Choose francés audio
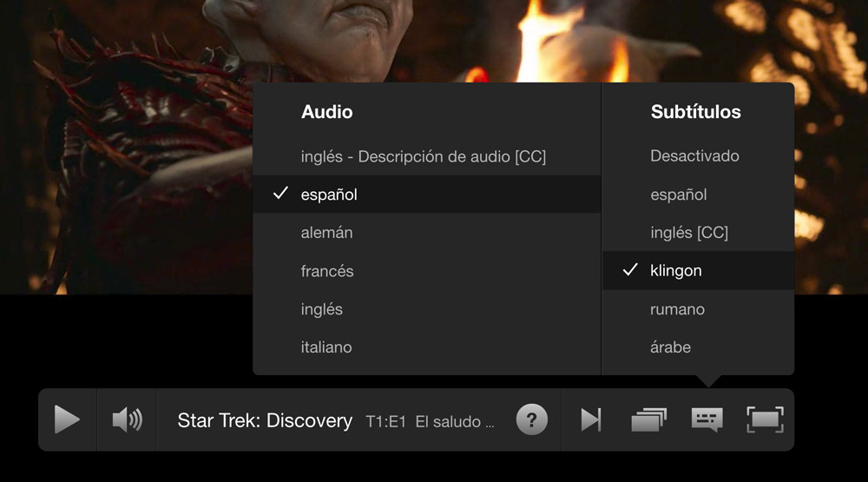Viewport: 868px width, 482px height. (x=427, y=271)
